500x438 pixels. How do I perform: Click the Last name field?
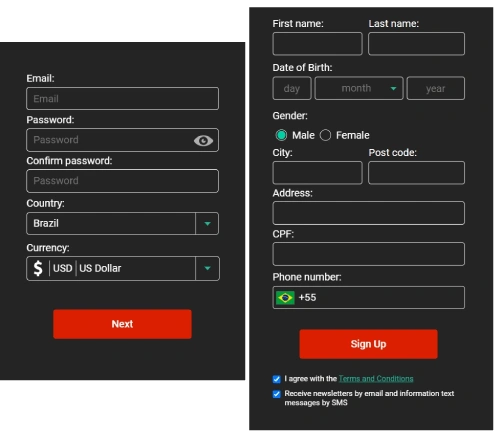point(416,44)
